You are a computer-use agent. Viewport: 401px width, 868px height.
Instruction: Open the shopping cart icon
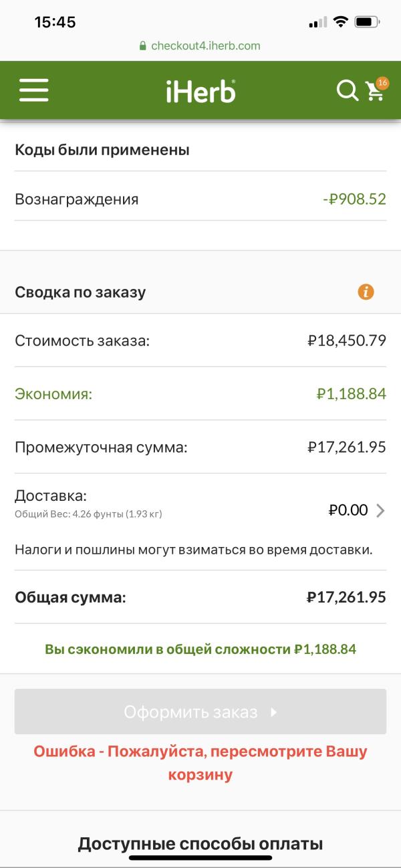tap(374, 92)
